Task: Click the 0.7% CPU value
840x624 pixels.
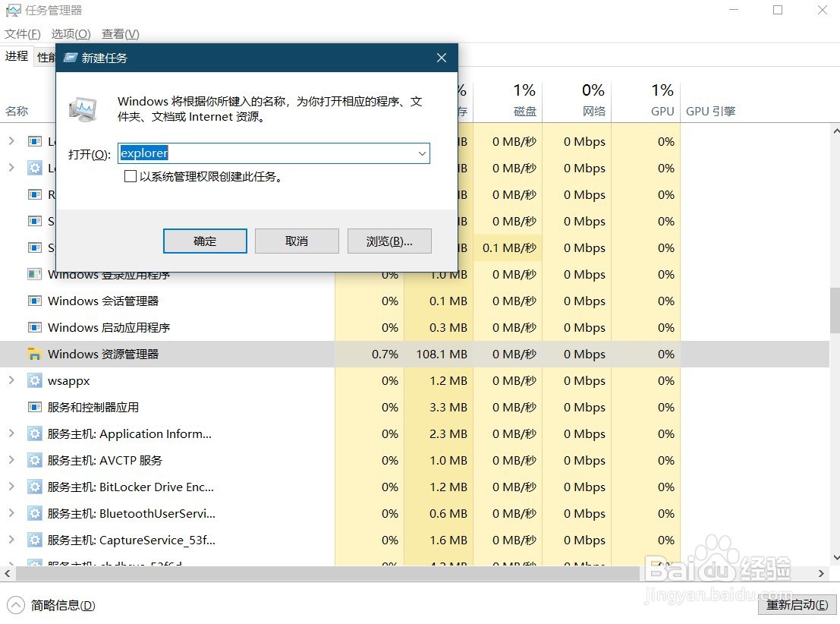Action: pyautogui.click(x=385, y=355)
